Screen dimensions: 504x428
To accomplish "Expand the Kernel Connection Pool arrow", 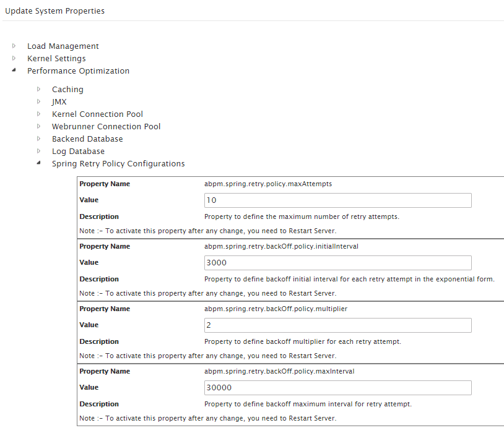I will click(x=38, y=114).
